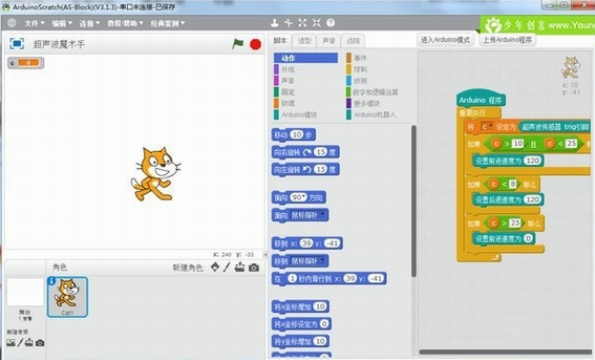Image resolution: width=595 pixels, height=360 pixels.
Task: Expand the 经典案例 menu
Action: 168,23
